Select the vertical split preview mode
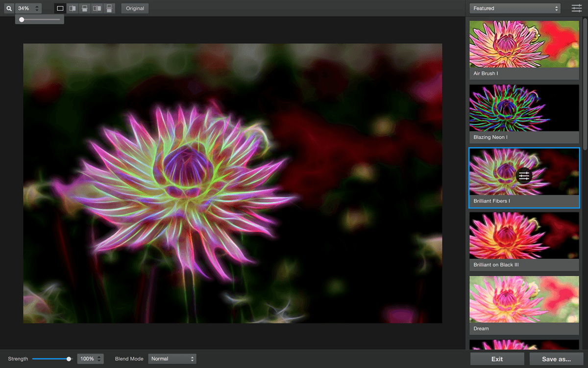 coord(73,8)
